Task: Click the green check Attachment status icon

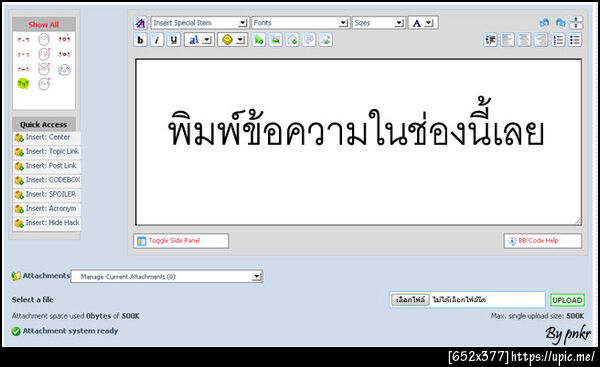Action: tap(16, 331)
